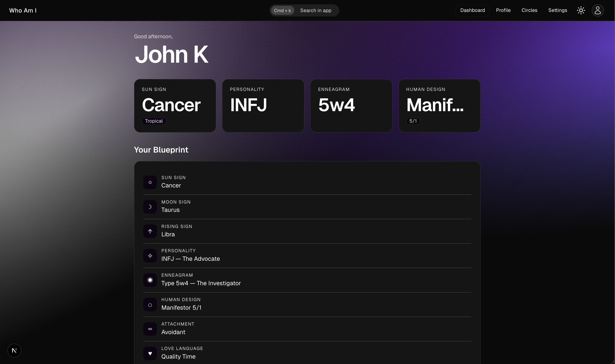Click the Moon Sign crescent icon
This screenshot has width=615, height=364.
tap(150, 207)
